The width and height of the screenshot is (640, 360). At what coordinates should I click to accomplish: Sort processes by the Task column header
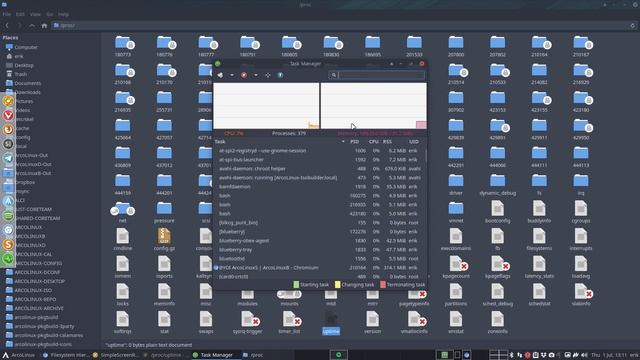220,142
